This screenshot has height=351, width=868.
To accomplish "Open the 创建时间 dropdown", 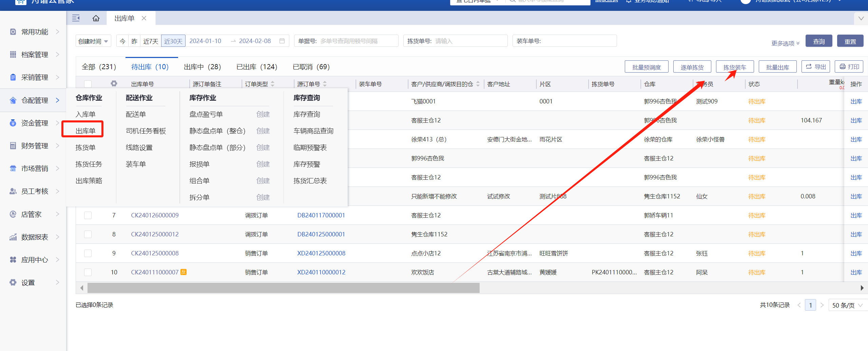I will click(93, 41).
